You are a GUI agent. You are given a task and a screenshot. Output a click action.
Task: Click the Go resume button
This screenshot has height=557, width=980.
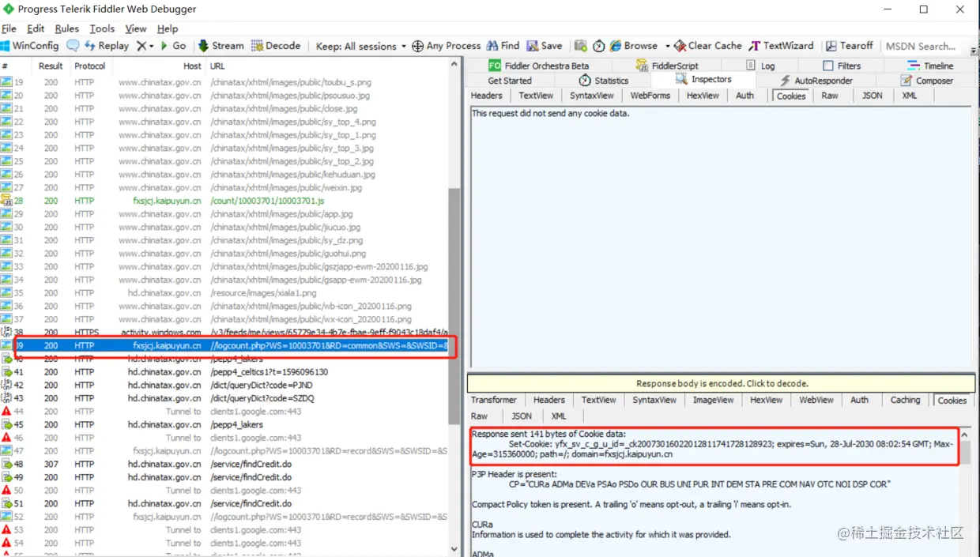(173, 46)
